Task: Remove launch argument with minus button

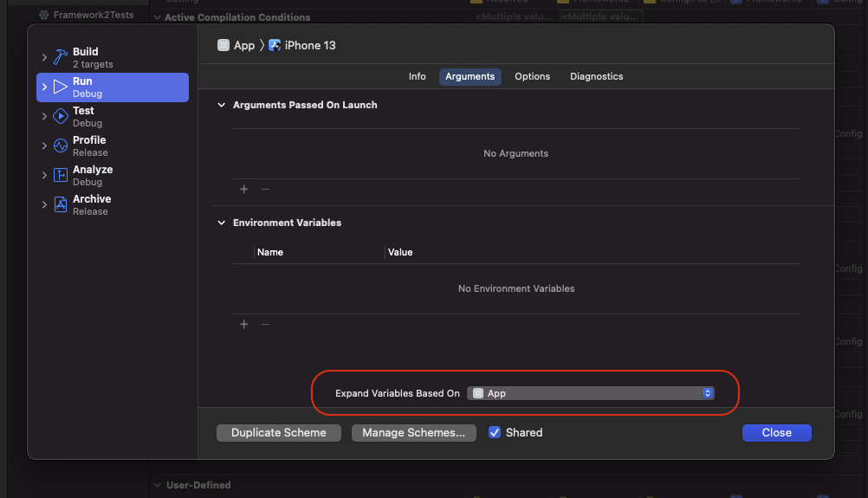Action: (x=266, y=189)
